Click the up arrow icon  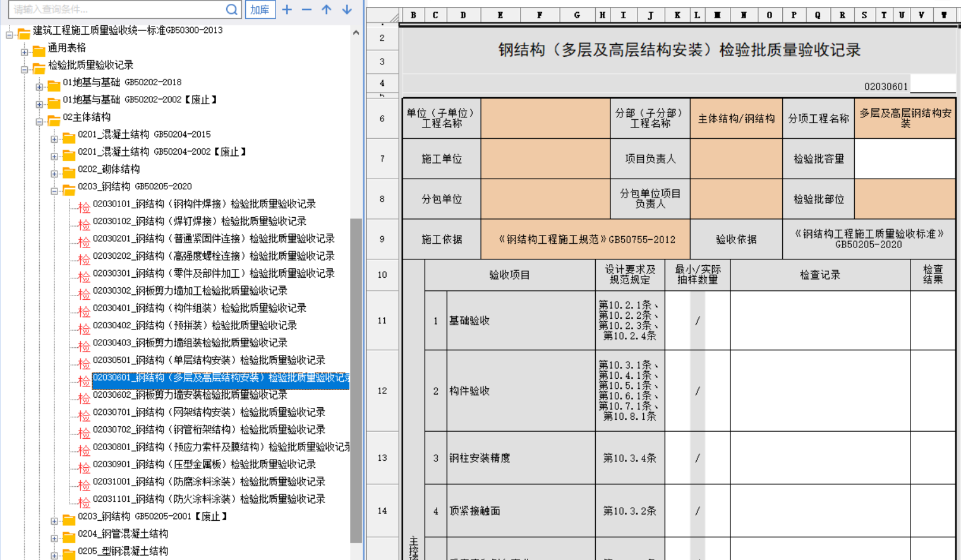coord(327,9)
